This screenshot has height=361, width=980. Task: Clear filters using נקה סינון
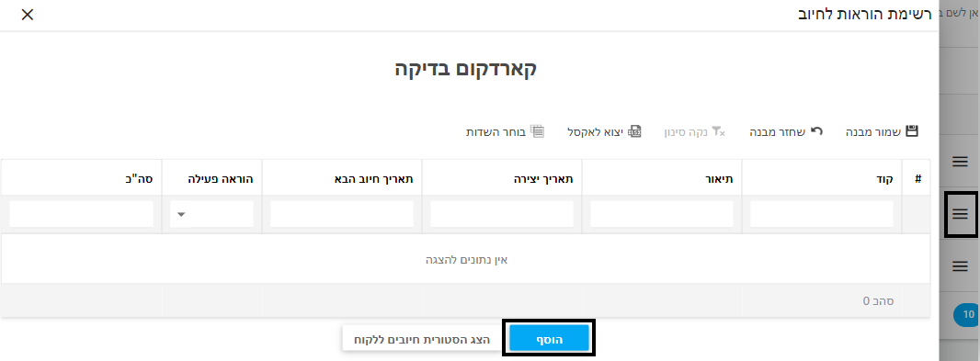pyautogui.click(x=694, y=131)
